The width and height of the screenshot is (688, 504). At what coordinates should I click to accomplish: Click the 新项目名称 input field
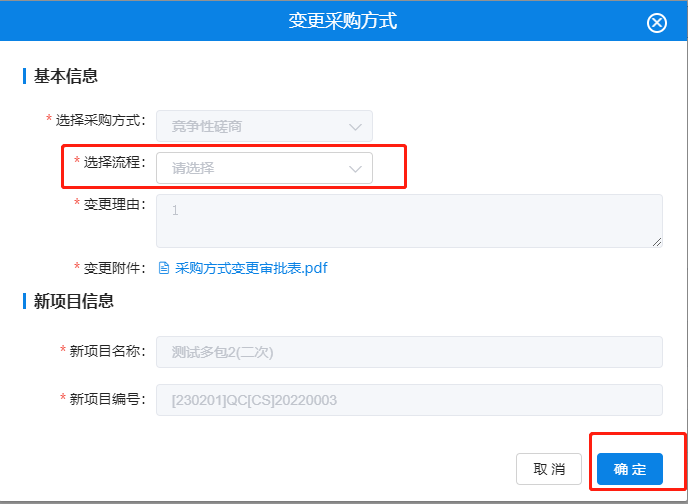tap(409, 352)
